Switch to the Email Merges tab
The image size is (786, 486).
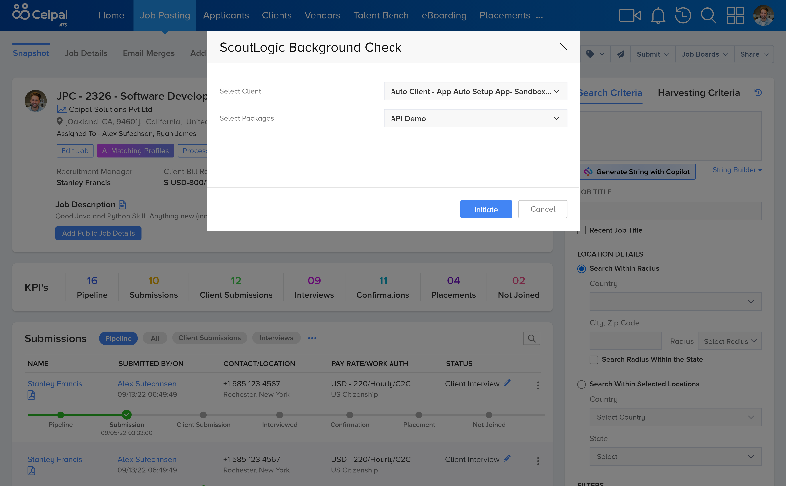(148, 53)
